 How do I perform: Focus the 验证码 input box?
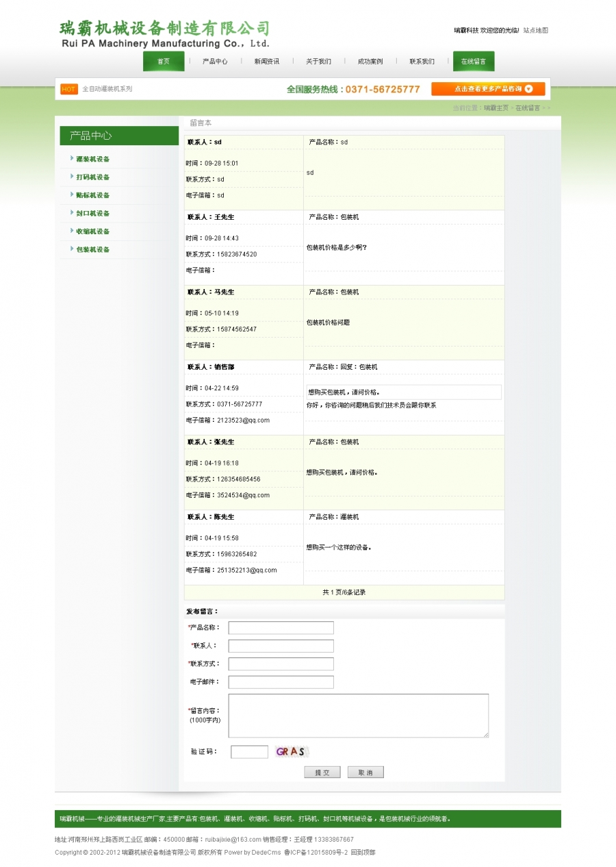point(249,752)
